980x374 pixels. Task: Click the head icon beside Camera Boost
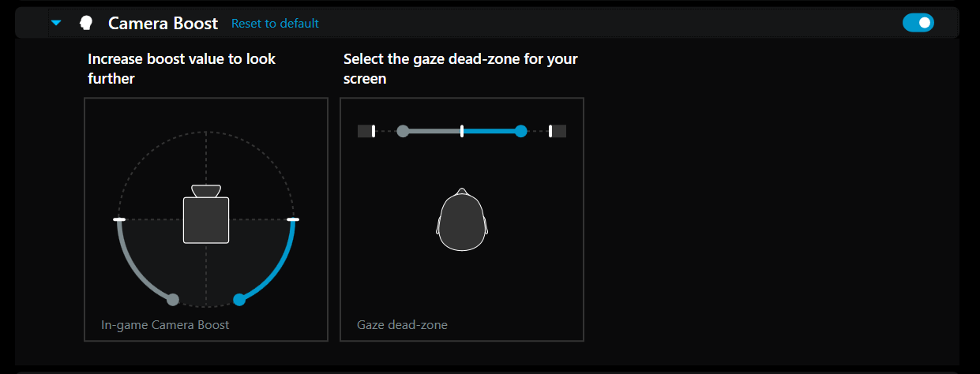[x=86, y=24]
